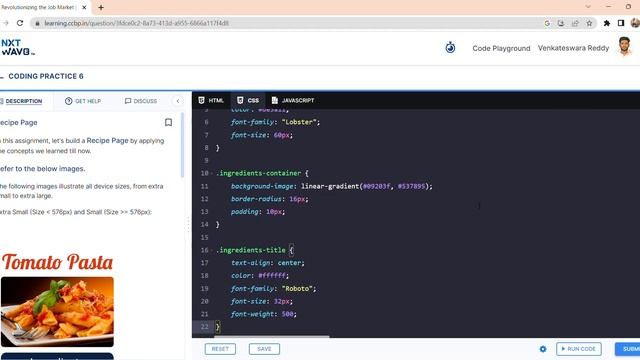Screen dimensions: 640x360
Task: Click the install app icon in address bar
Action: (561, 23)
